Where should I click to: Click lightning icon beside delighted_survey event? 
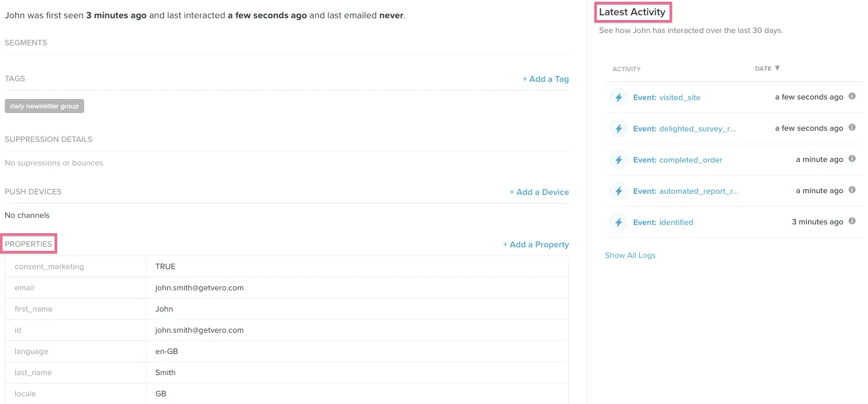tap(618, 128)
